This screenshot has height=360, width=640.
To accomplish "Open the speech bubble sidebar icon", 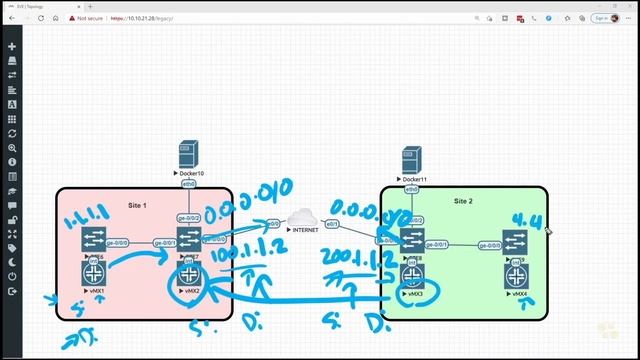I will [12, 205].
